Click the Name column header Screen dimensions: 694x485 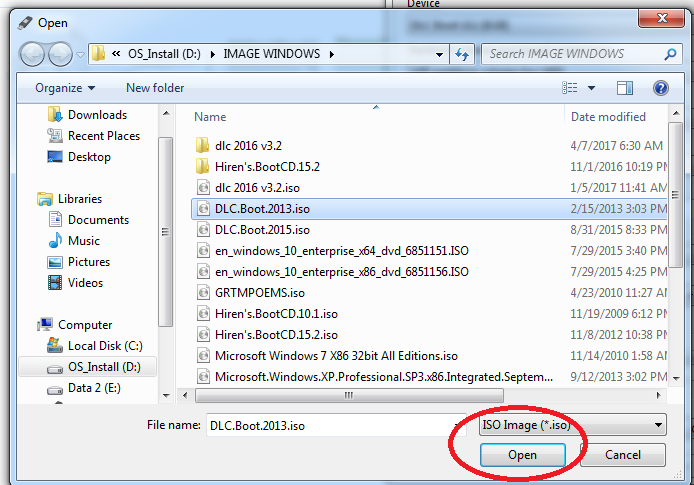pos(210,117)
